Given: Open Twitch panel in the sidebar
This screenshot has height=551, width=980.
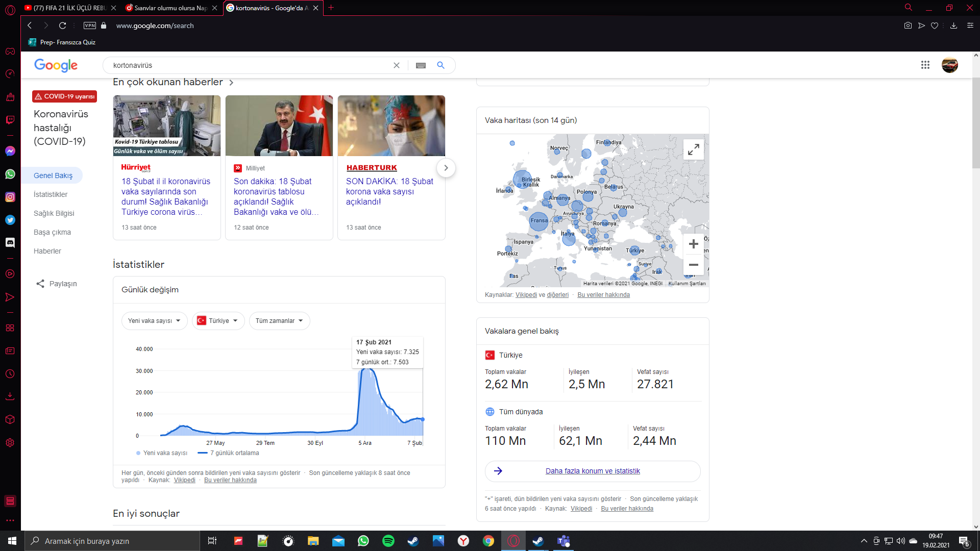Looking at the screenshot, I should click(x=10, y=120).
